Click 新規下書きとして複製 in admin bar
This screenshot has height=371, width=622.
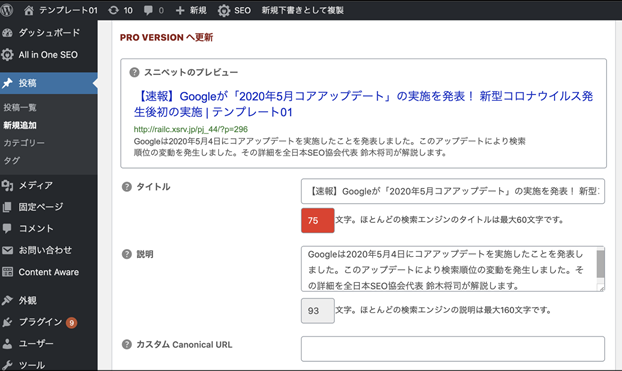tap(302, 10)
